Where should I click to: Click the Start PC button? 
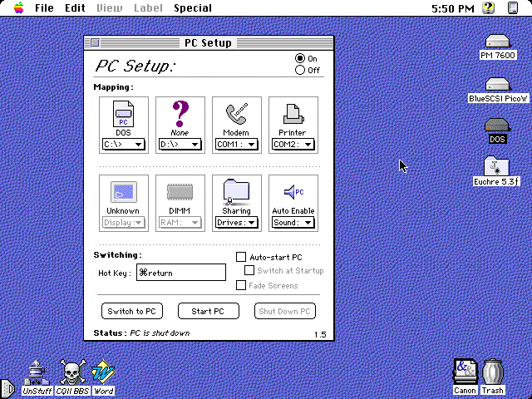pyautogui.click(x=209, y=311)
